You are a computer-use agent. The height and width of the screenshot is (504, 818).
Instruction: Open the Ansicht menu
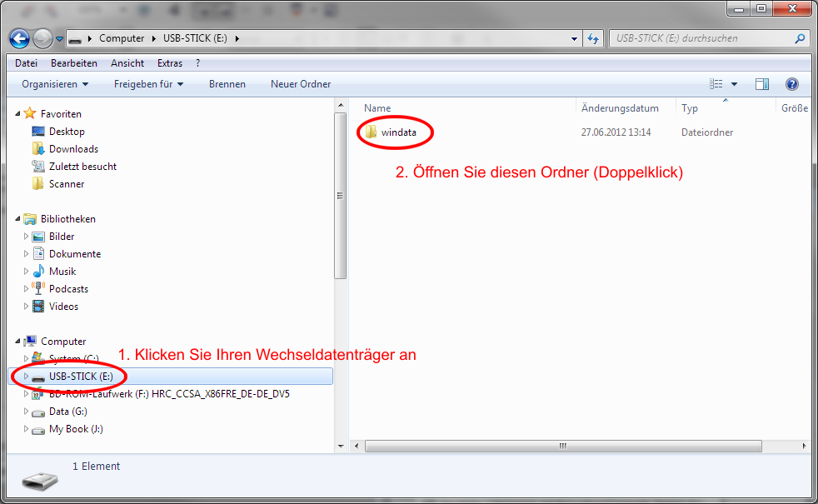coord(127,63)
